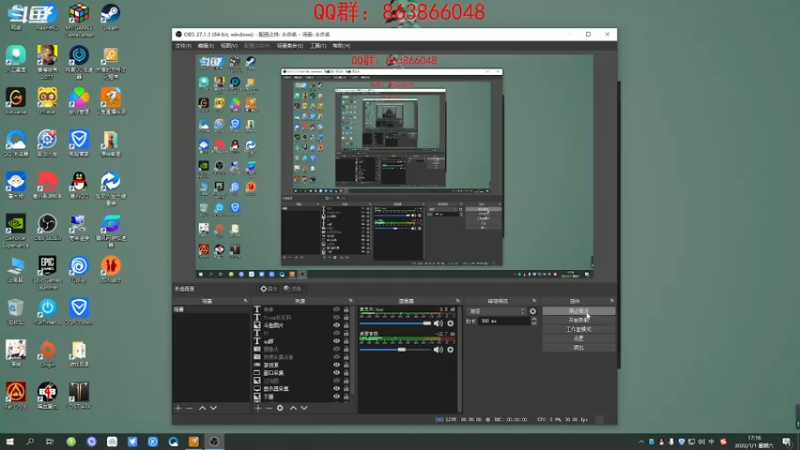Toggle visibility of 下播 source

pos(336,396)
